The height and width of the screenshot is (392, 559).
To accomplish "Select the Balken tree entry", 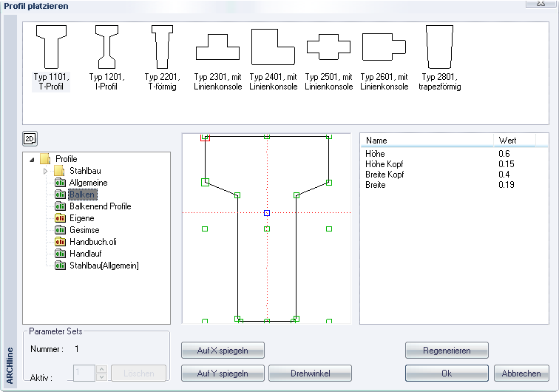I will click(x=82, y=195).
